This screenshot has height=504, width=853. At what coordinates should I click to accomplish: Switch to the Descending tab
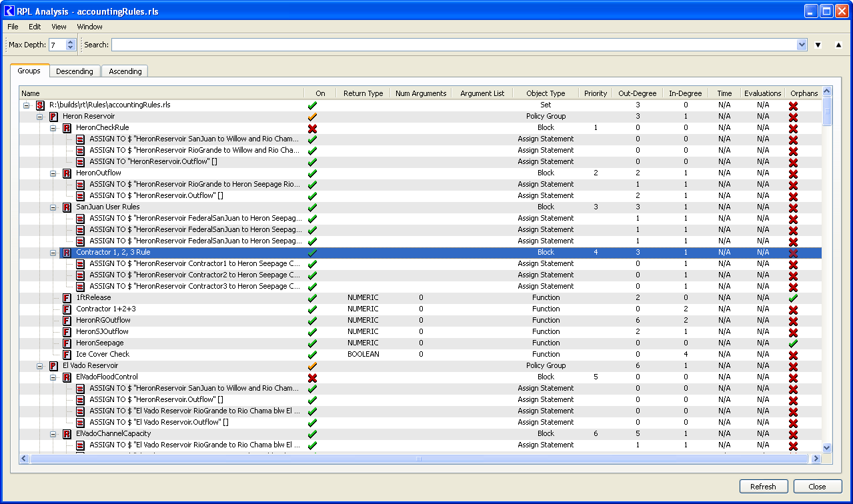(x=75, y=71)
